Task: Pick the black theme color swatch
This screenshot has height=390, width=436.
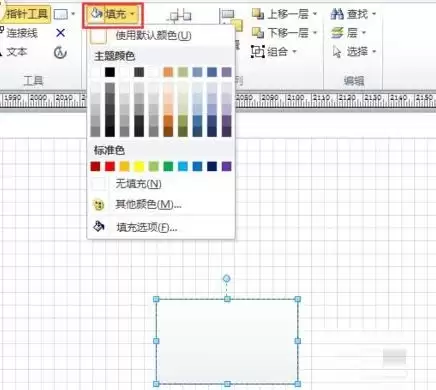Action: [110, 72]
